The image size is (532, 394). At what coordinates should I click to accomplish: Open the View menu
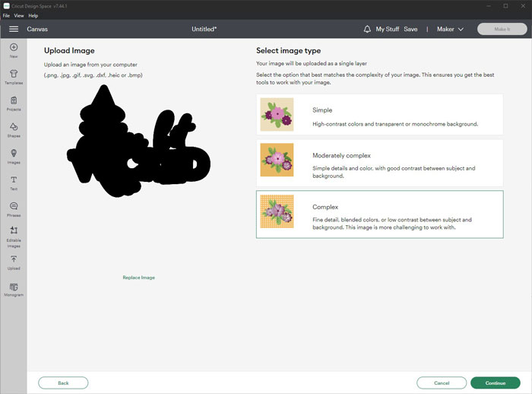(x=19, y=16)
